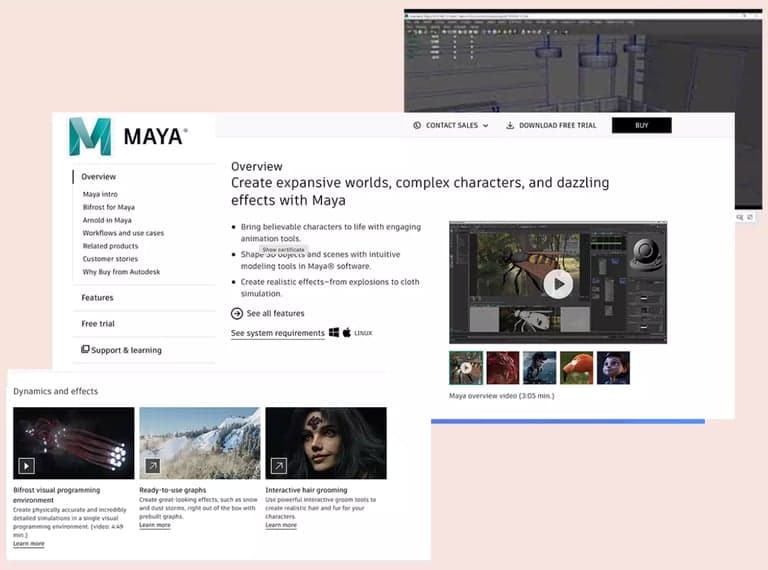This screenshot has width=768, height=570.
Task: Click the blue progress bar under the video
Action: point(568,421)
